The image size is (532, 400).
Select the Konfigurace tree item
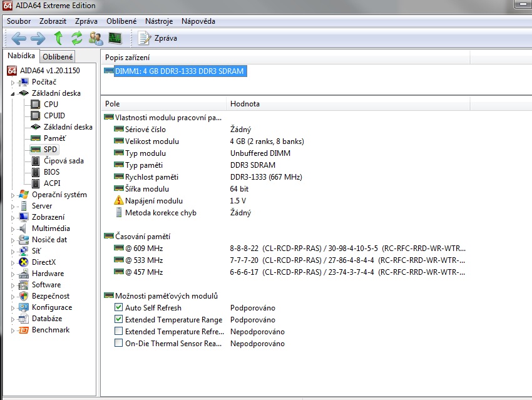[x=46, y=307]
